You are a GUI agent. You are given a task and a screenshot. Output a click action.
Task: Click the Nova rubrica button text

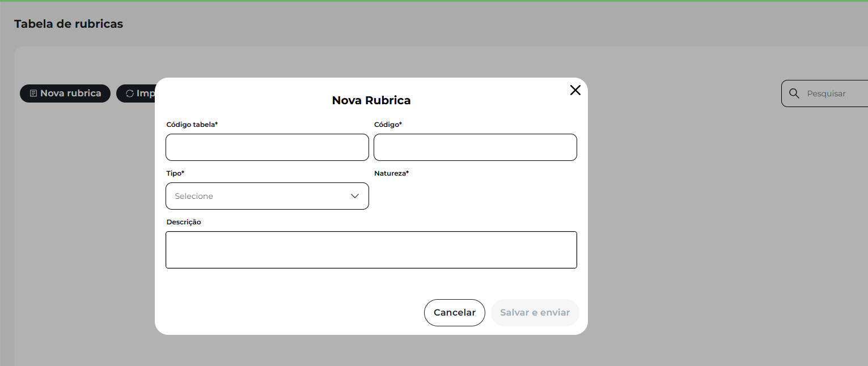[x=70, y=93]
